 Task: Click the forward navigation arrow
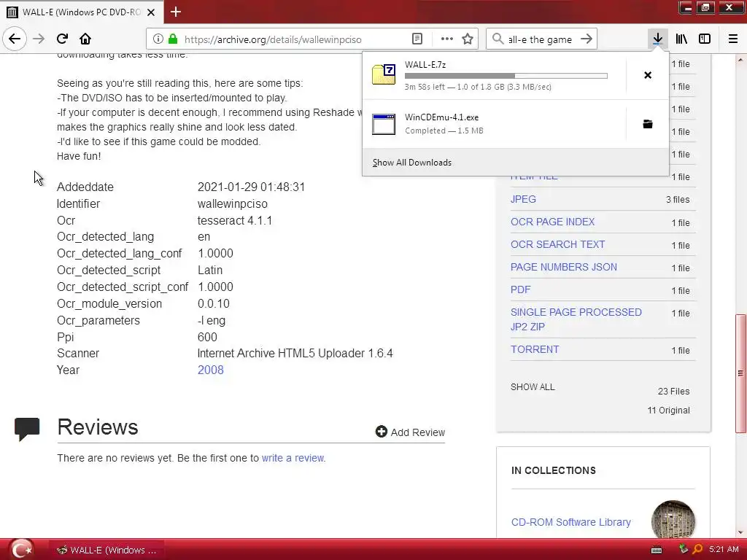tap(39, 39)
